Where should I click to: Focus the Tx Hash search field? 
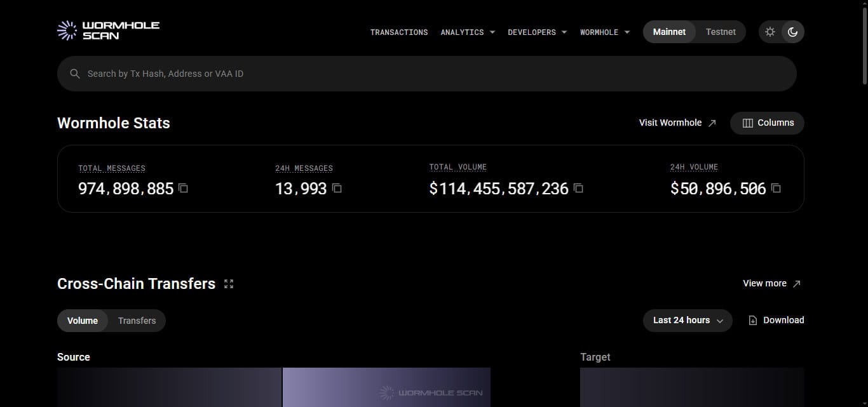427,74
